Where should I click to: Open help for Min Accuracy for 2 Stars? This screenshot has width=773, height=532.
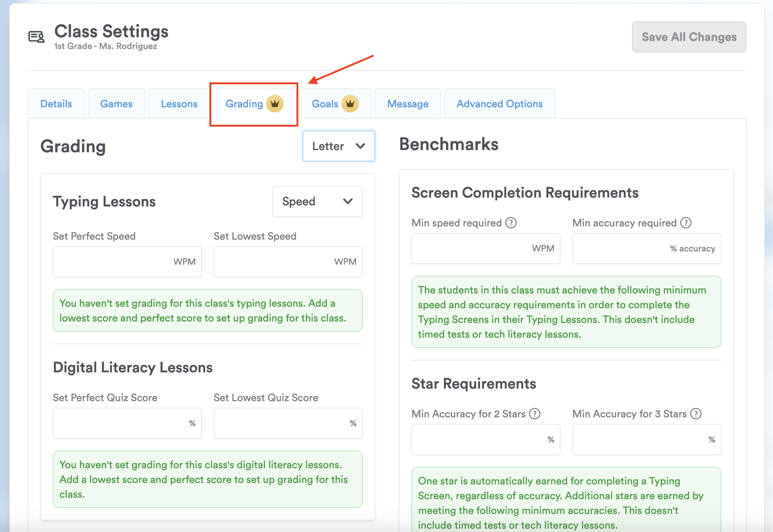[x=535, y=414]
